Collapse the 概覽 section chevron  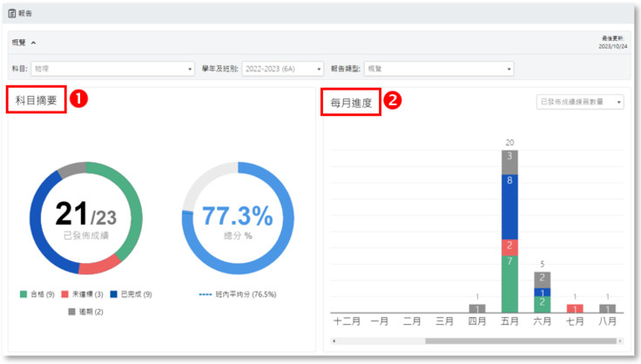tap(34, 42)
